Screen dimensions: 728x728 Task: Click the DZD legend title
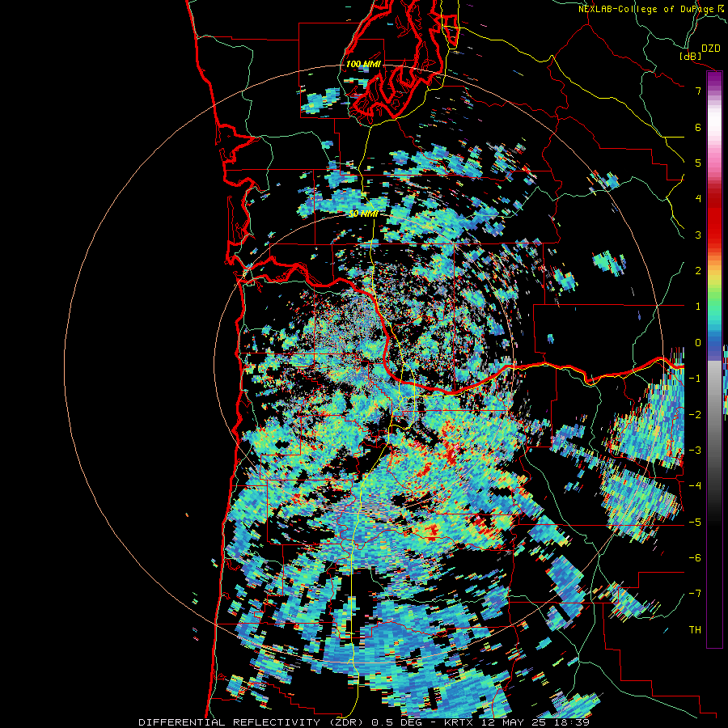710,49
